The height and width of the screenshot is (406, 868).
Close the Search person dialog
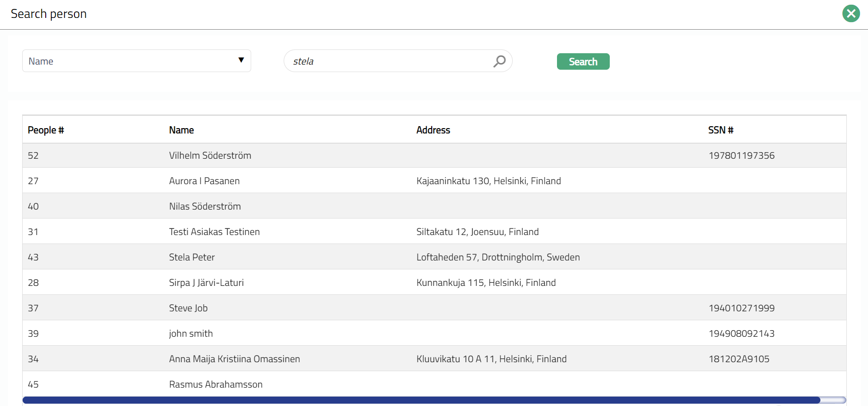point(851,14)
